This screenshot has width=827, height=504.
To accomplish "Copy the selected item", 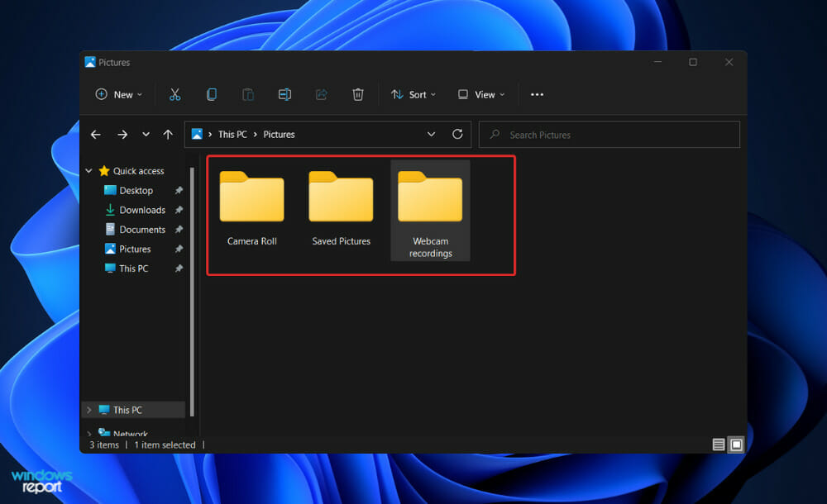I will point(211,94).
